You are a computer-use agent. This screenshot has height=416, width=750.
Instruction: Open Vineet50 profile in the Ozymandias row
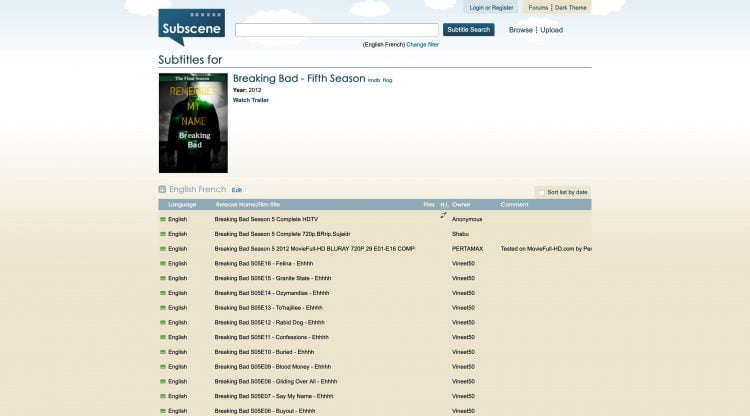[463, 293]
